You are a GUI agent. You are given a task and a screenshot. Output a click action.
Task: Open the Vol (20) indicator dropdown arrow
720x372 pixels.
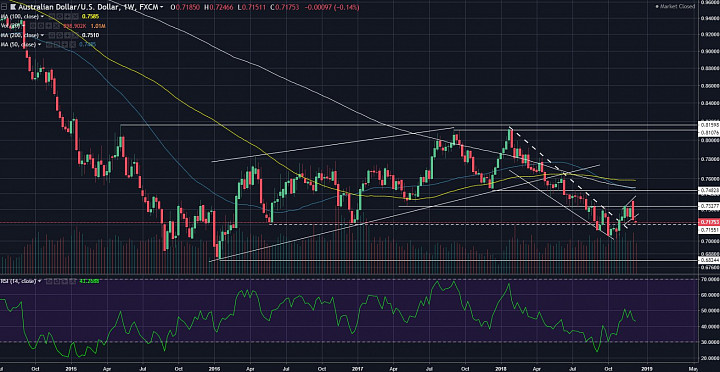click(24, 26)
